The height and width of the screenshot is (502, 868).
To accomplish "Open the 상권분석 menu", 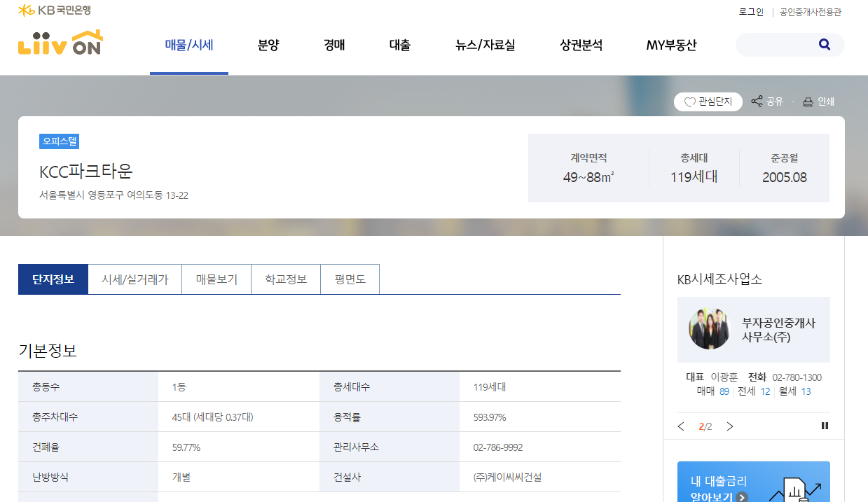I will [581, 46].
